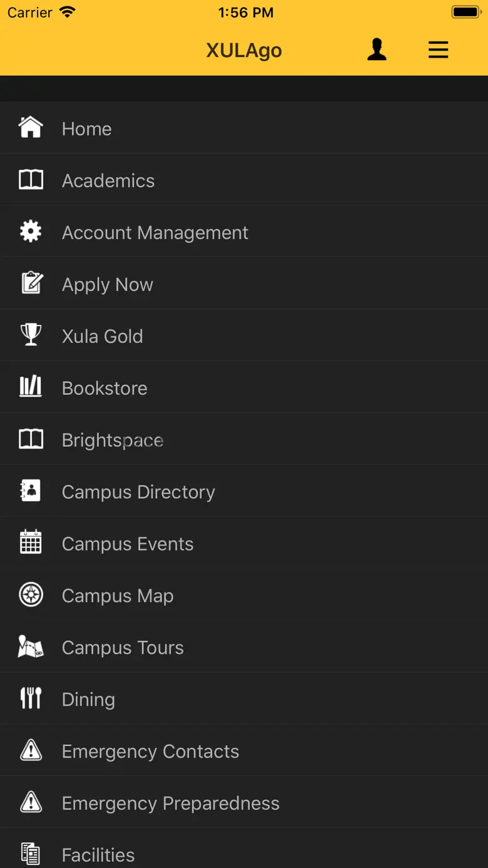Tap the Campus Tours map icon
Screen dimensions: 488x868
tap(31, 646)
